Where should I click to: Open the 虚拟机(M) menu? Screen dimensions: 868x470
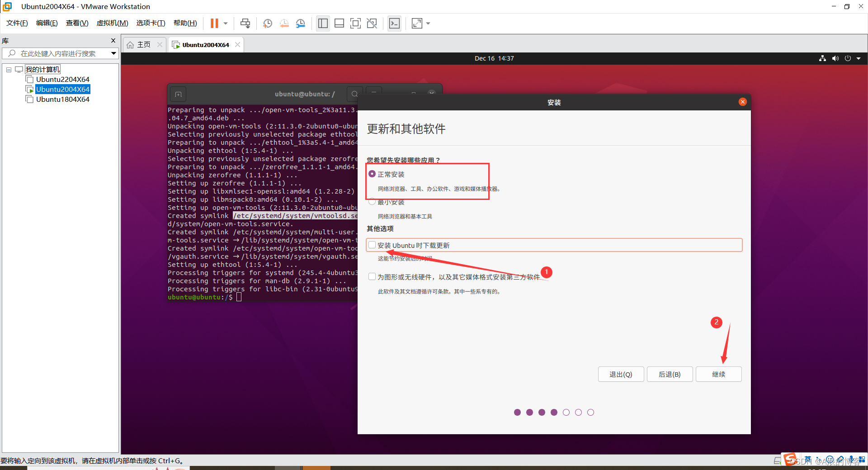tap(112, 23)
